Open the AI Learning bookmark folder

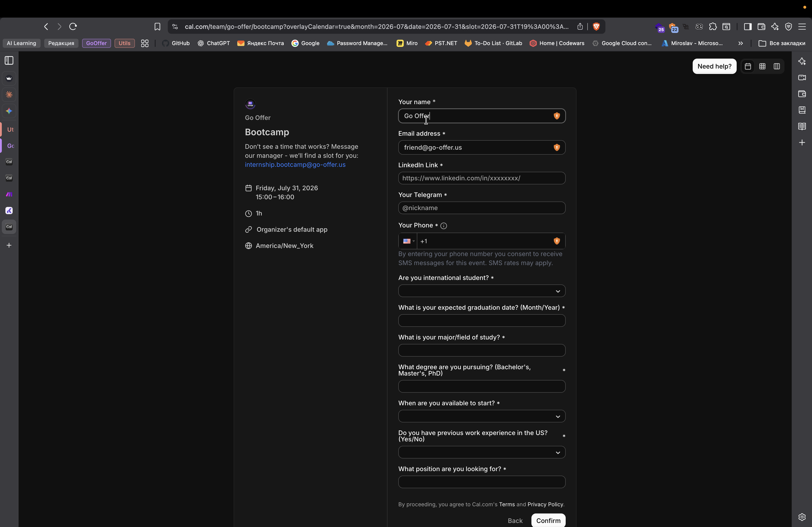pos(21,43)
